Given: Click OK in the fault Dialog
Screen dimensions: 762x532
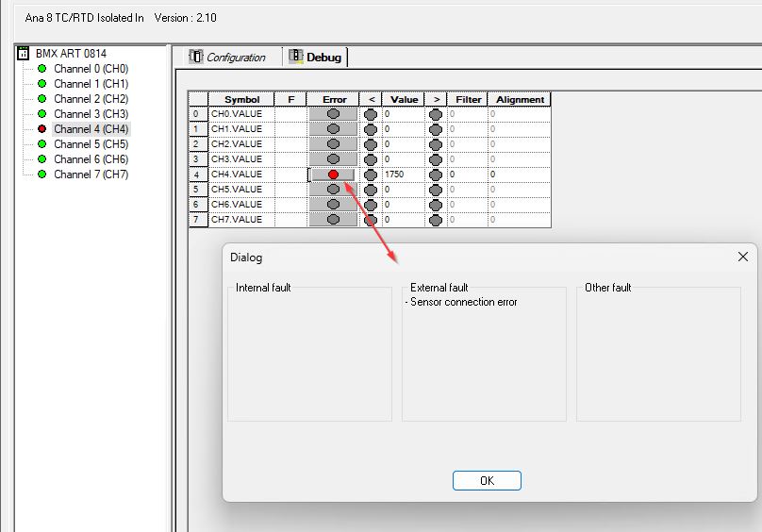Looking at the screenshot, I should 487,480.
